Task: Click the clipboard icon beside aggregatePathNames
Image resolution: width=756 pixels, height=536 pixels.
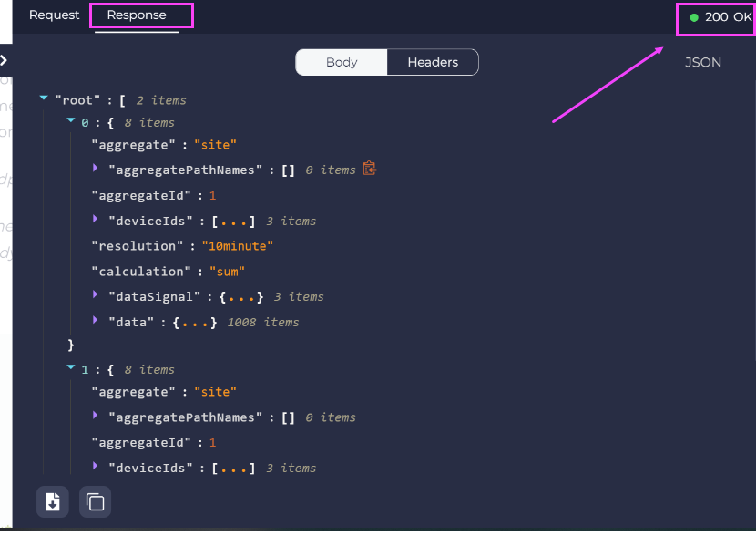Action: (367, 169)
